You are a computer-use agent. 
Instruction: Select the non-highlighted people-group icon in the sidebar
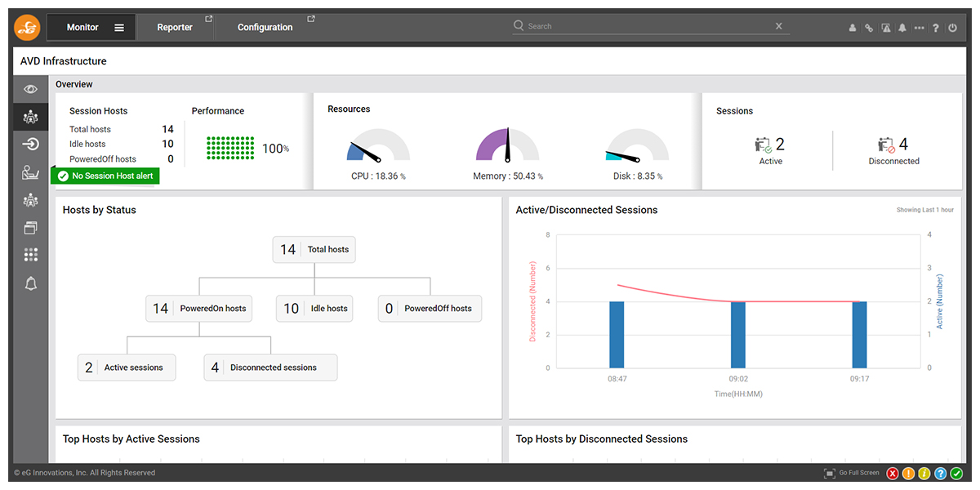point(31,200)
